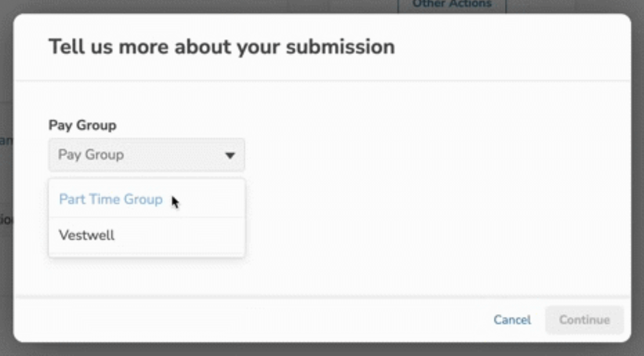Pick the highlighted blue Part Time Group entry
The height and width of the screenshot is (356, 644).
[111, 200]
